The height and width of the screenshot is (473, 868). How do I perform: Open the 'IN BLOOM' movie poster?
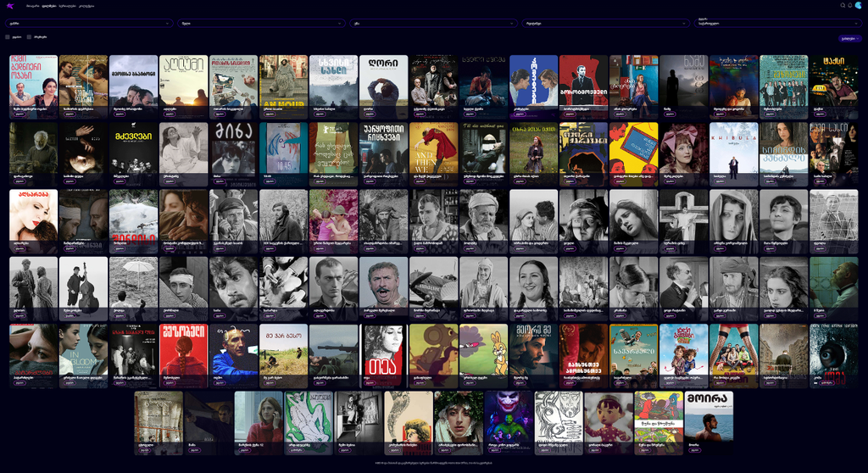point(84,355)
